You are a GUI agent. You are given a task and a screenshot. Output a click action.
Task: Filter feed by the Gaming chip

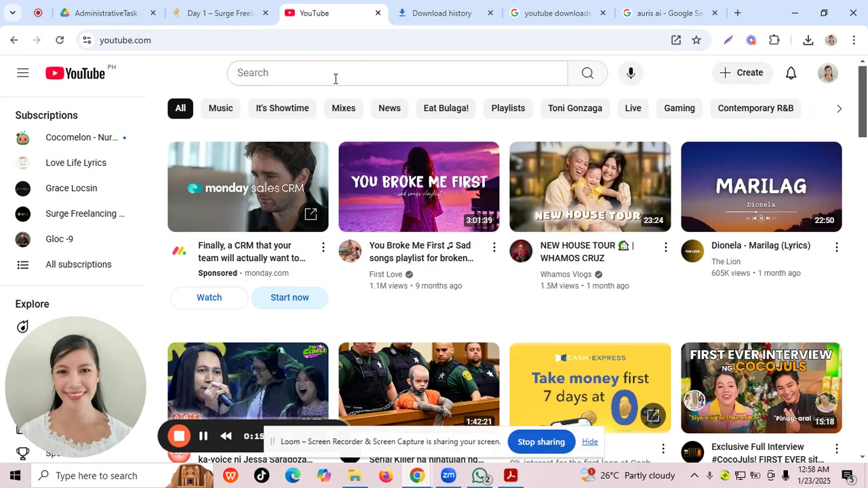click(679, 108)
